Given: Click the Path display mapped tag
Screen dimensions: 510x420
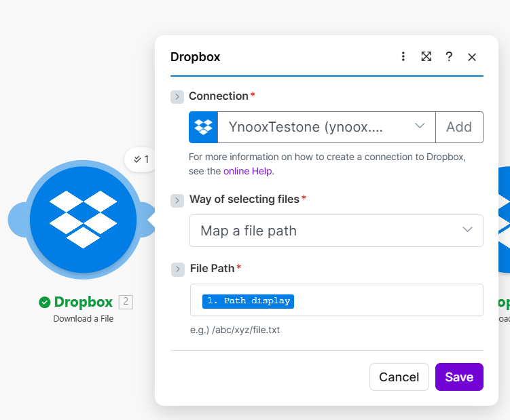Looking at the screenshot, I should tap(248, 301).
